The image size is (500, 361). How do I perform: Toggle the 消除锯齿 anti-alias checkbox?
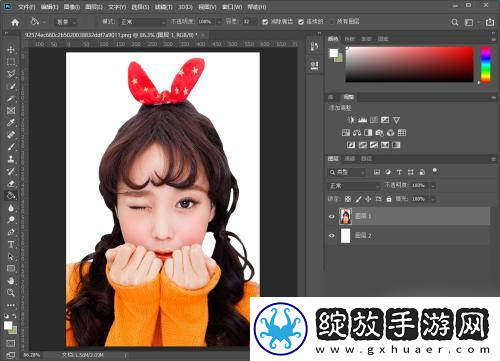coord(265,22)
